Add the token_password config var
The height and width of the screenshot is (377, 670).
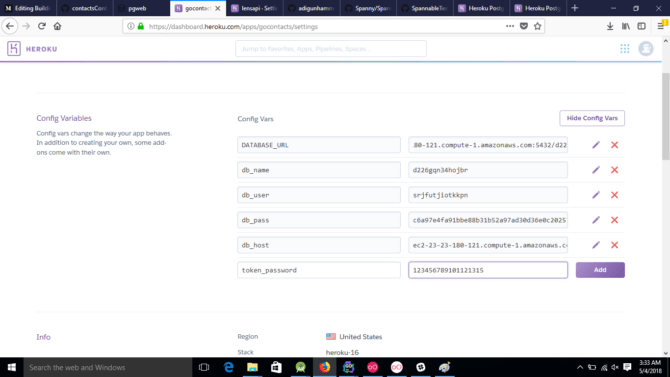600,270
